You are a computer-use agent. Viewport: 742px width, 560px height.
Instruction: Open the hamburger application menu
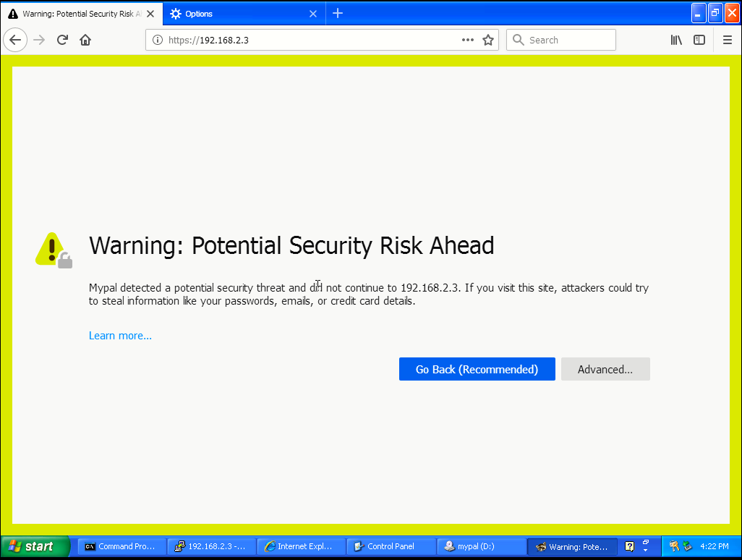[728, 40]
